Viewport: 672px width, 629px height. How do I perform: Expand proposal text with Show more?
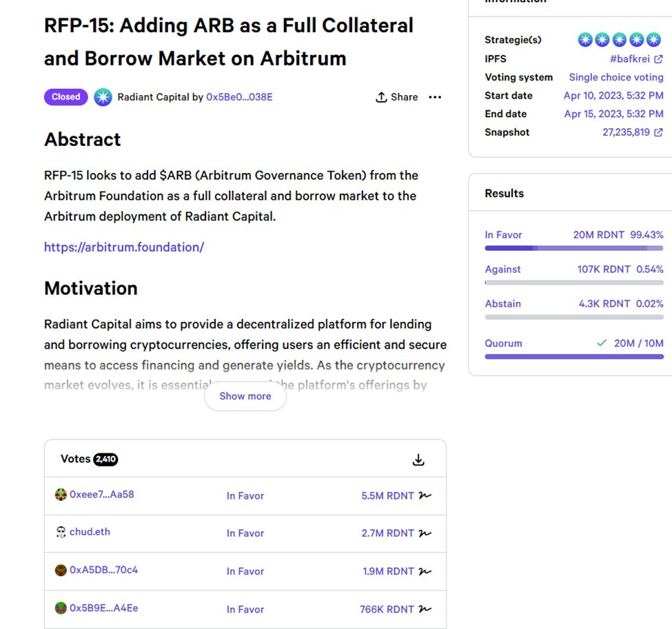click(245, 396)
